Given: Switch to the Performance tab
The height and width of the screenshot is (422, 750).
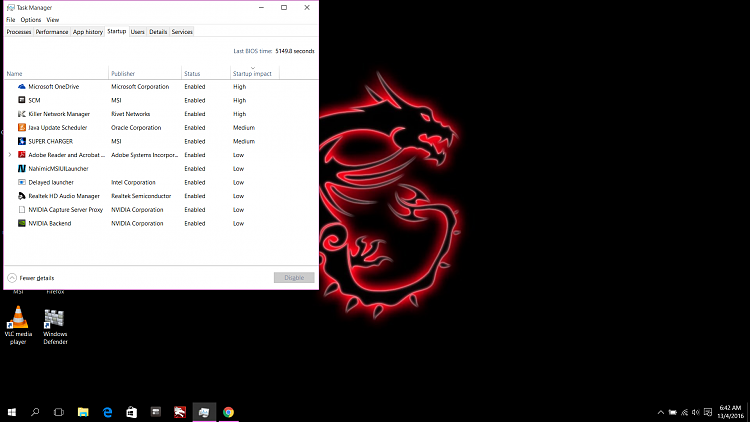Looking at the screenshot, I should (52, 32).
